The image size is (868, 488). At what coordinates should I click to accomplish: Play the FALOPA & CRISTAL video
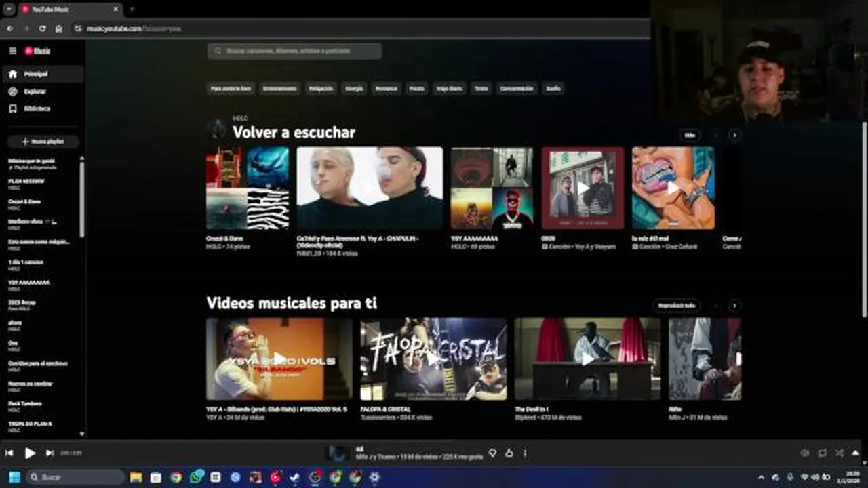433,359
